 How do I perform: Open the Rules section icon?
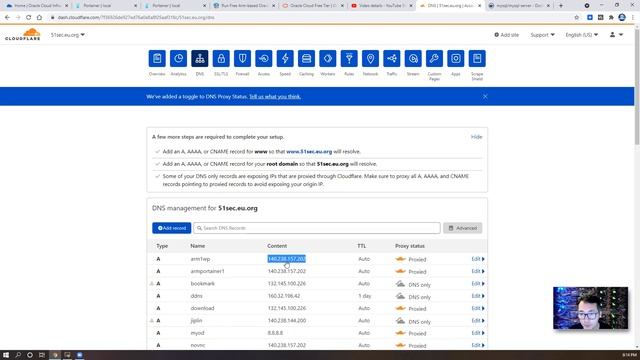[x=349, y=59]
